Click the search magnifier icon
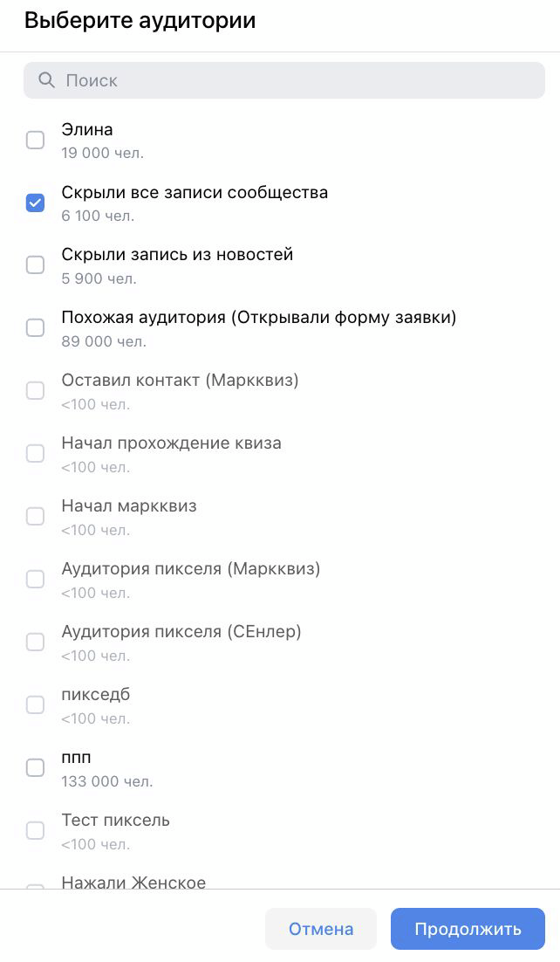 click(47, 80)
